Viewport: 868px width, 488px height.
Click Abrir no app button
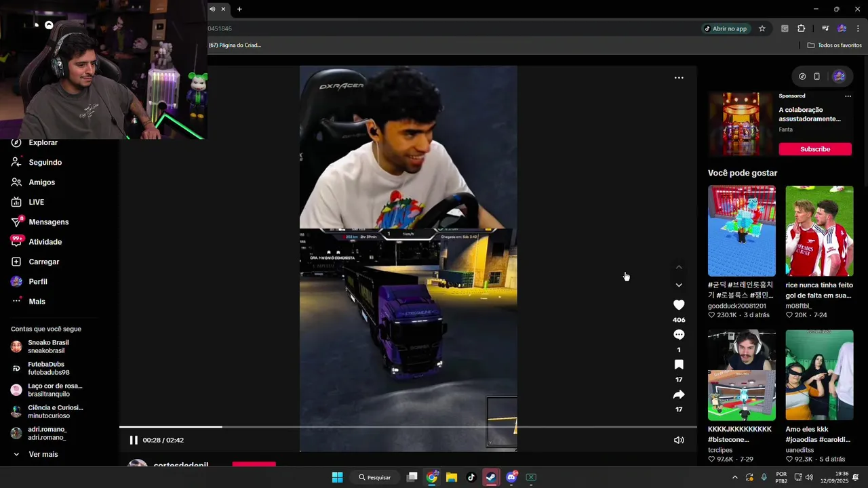(725, 28)
